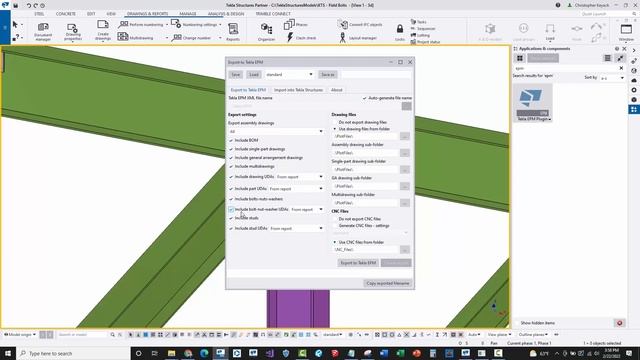Select Generate CNC files - settings option

pyautogui.click(x=335, y=226)
